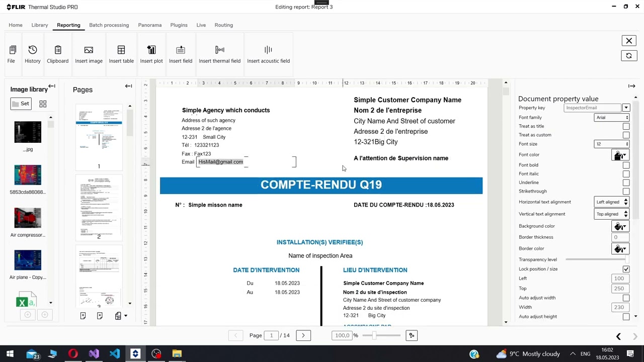Toggle Auto adjust height checkbox
Viewport: 644px width, 362px height.
pos(626,317)
